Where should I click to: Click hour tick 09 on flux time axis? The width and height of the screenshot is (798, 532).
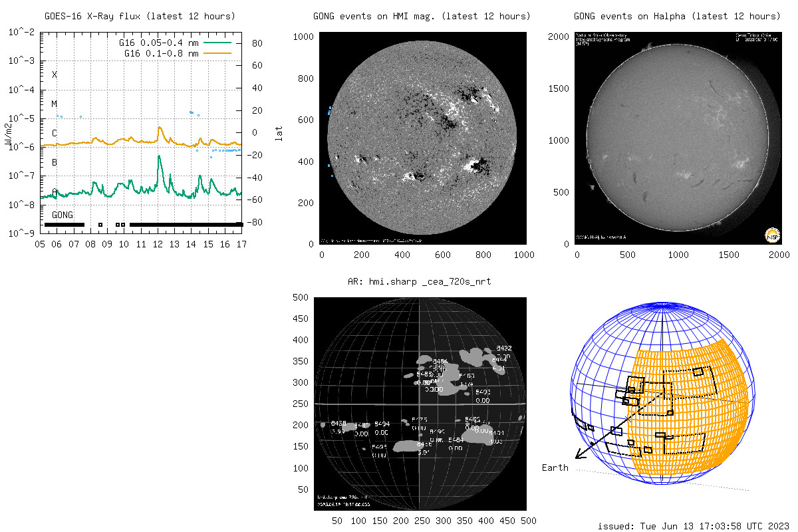click(x=107, y=245)
